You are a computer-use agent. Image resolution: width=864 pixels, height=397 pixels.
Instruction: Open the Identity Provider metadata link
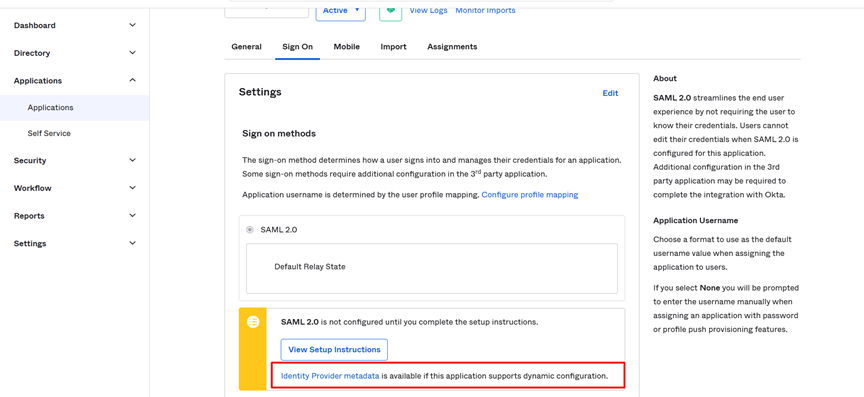330,376
